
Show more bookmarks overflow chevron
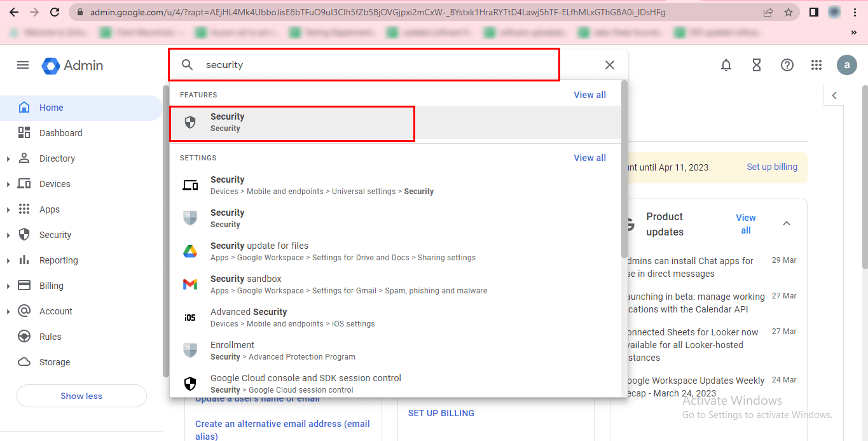point(853,32)
